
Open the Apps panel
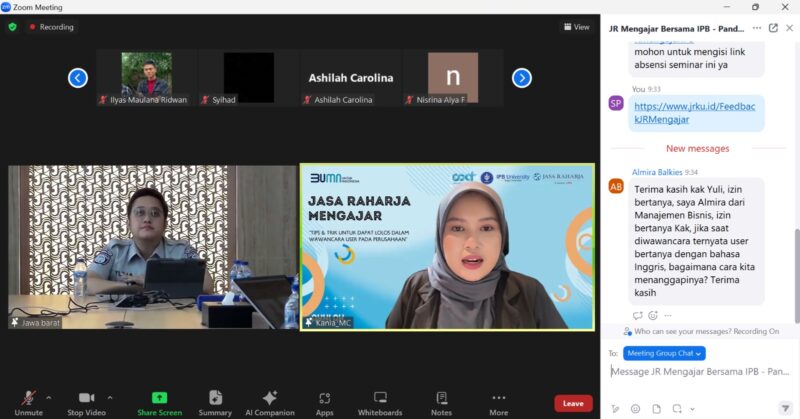[x=325, y=399]
